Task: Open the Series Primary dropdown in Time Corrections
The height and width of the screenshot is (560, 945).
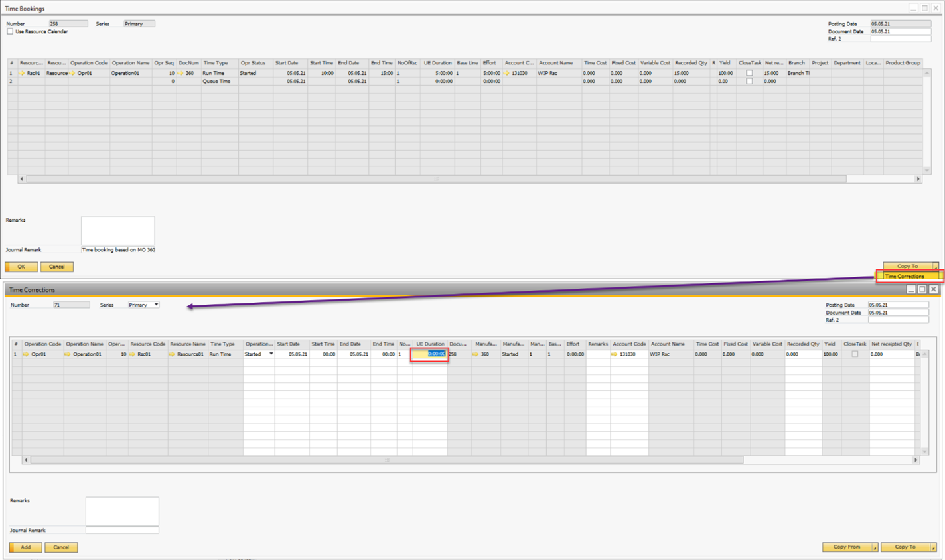Action: pos(156,305)
